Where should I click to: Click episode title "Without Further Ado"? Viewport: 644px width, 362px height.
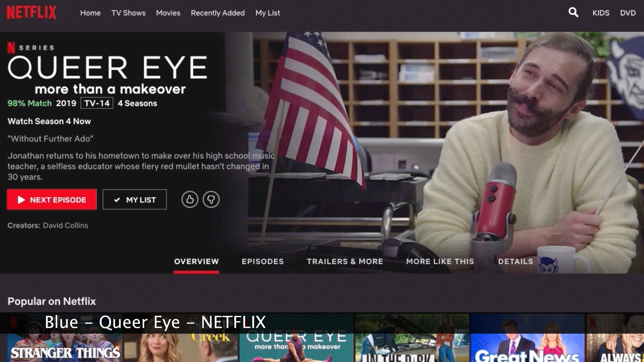coord(50,139)
